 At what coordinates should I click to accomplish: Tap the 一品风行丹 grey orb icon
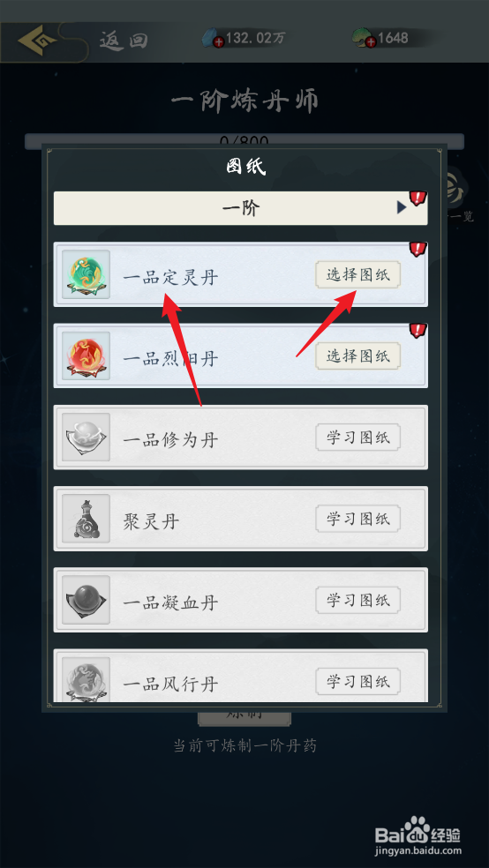click(x=86, y=680)
